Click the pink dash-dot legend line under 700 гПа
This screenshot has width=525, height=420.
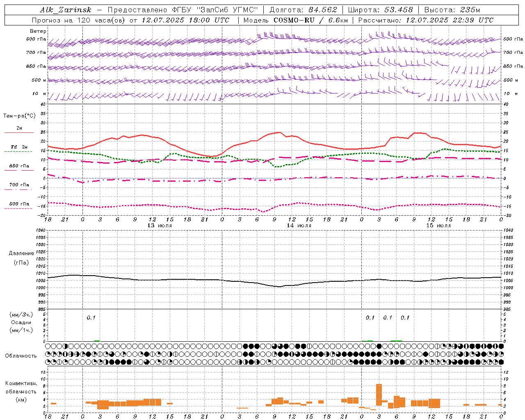tap(19, 189)
